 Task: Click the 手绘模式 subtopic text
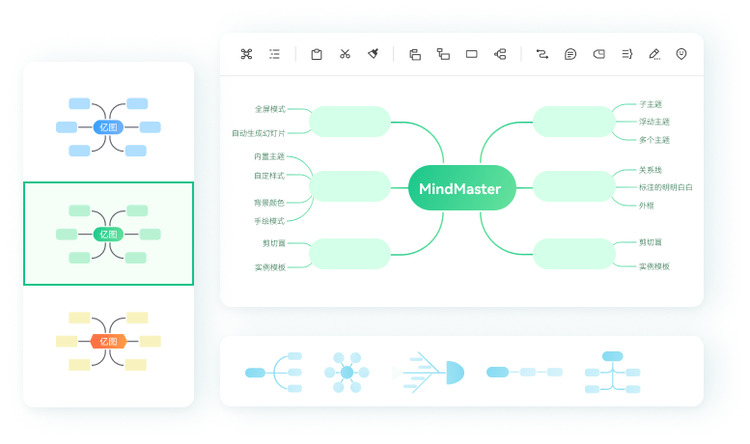tap(269, 221)
